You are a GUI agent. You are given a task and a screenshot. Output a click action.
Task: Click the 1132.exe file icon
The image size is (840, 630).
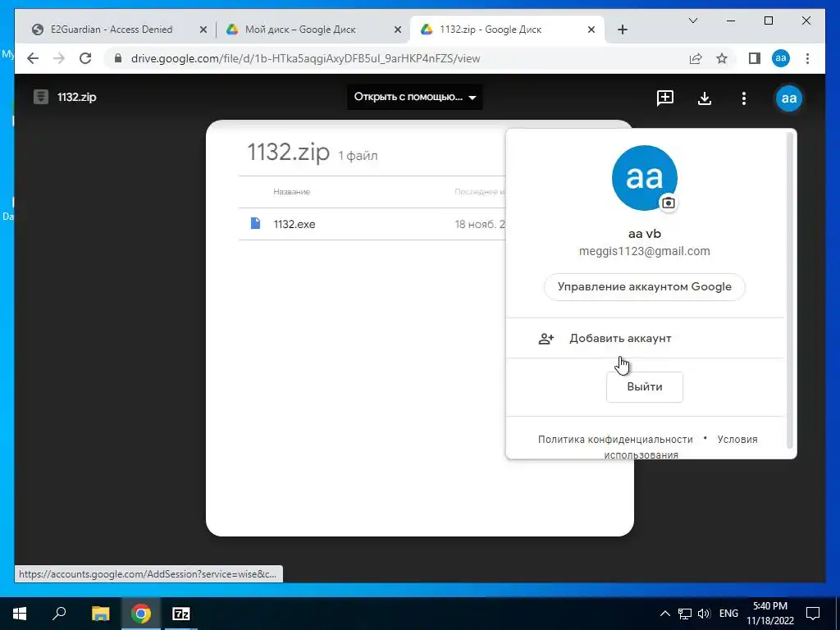coord(256,223)
